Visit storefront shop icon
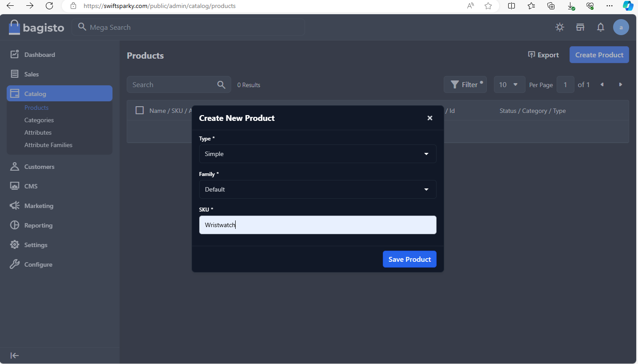 [x=580, y=27]
